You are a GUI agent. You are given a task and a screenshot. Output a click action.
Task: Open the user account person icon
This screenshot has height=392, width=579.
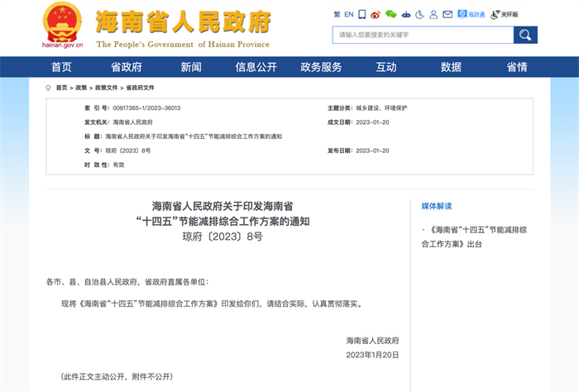(x=433, y=14)
